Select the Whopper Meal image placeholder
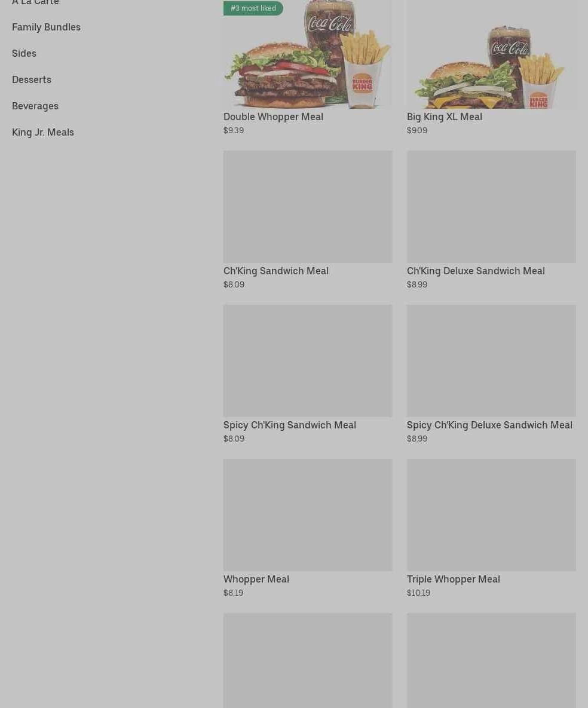The height and width of the screenshot is (708, 588). 308,515
